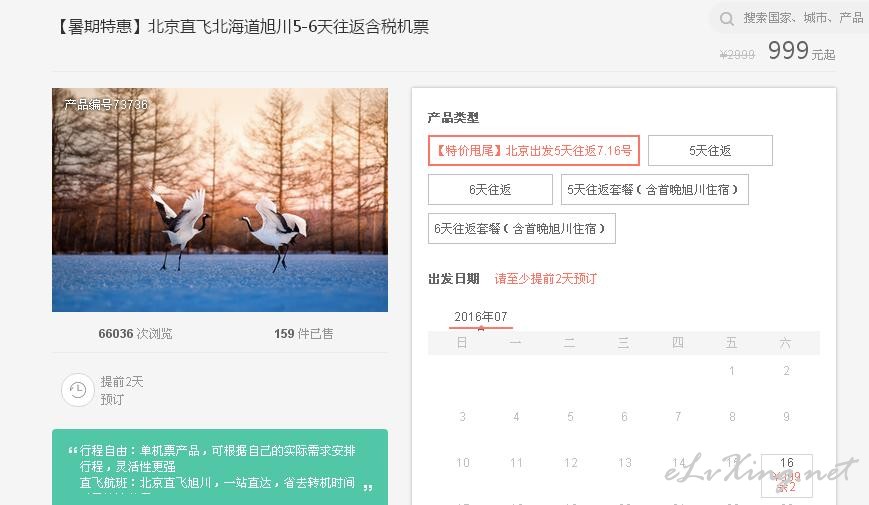Choose 6天往返套餐(含首晚旭川住宿) option
Viewport: 869px width, 505px height.
point(522,228)
